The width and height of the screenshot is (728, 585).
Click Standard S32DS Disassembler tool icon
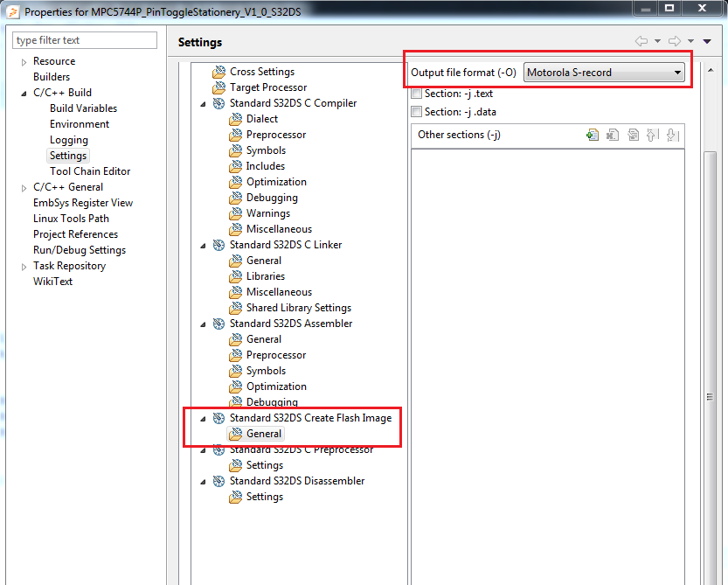click(x=218, y=481)
